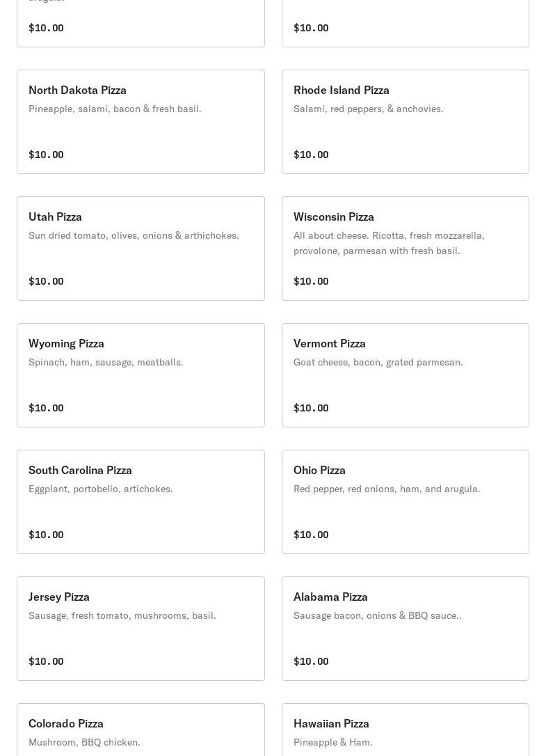Click the Alabama Pizza BBQ sauce description
Image resolution: width=546 pixels, height=756 pixels.
point(378,615)
